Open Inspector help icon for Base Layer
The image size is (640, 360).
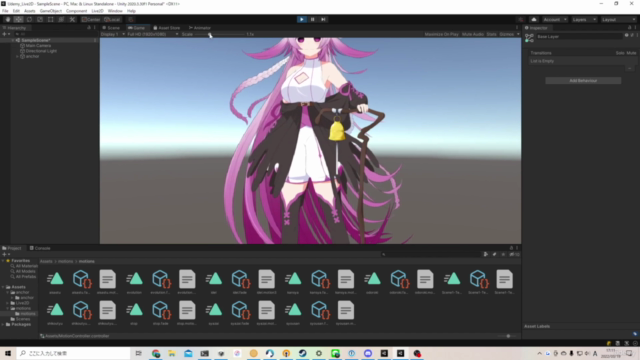click(x=627, y=36)
